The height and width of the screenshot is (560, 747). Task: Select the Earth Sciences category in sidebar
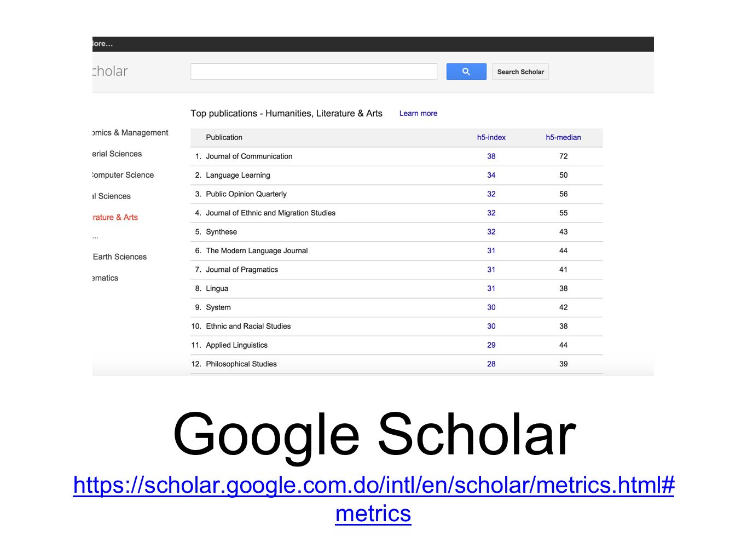point(120,256)
